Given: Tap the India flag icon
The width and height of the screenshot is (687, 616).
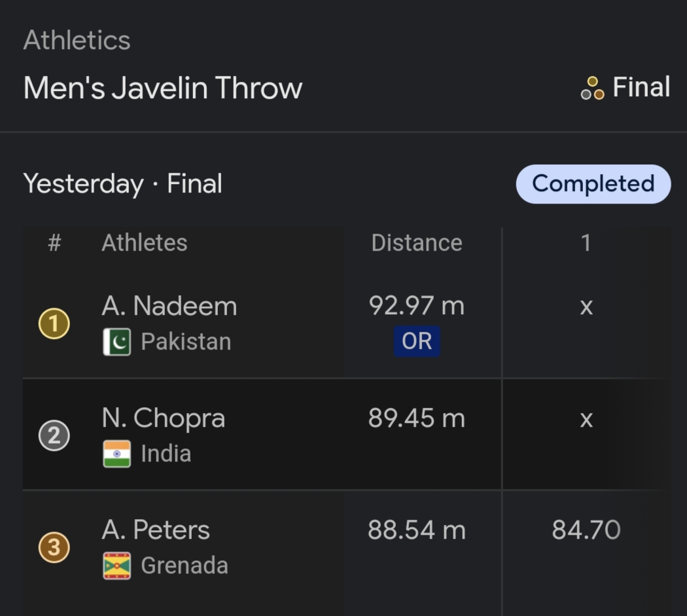Looking at the screenshot, I should click(x=117, y=454).
